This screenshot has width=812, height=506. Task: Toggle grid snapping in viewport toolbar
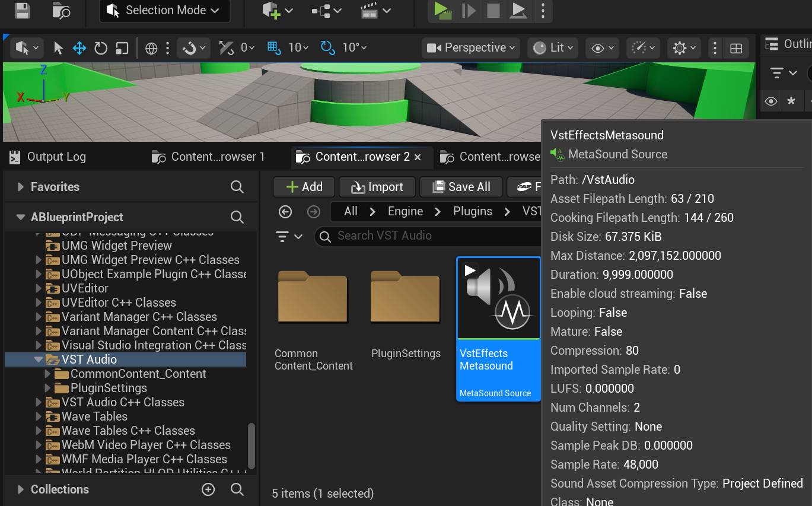(x=273, y=47)
